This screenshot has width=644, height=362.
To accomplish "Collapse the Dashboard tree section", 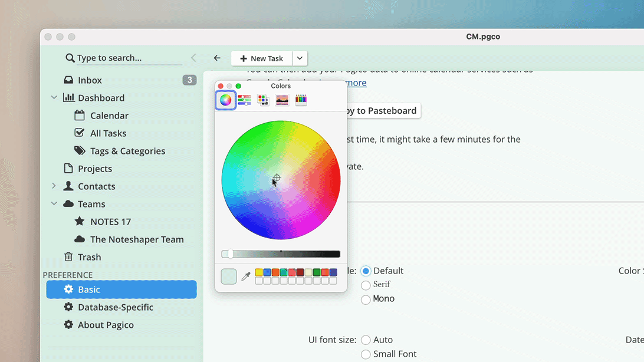I will tap(54, 98).
